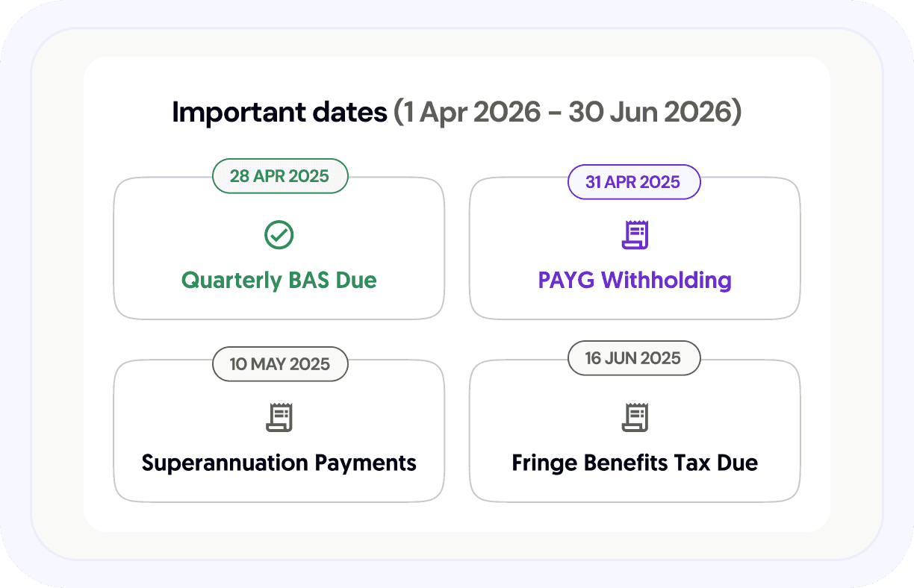Open the Quarterly BAS Due label
The image size is (914, 588).
pos(279,281)
